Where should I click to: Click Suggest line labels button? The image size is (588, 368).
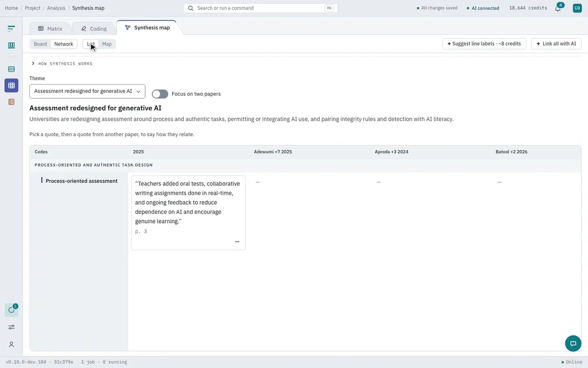point(484,44)
